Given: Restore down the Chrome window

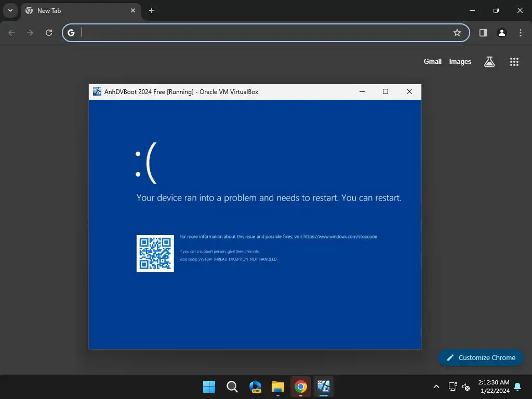Looking at the screenshot, I should click(x=496, y=10).
